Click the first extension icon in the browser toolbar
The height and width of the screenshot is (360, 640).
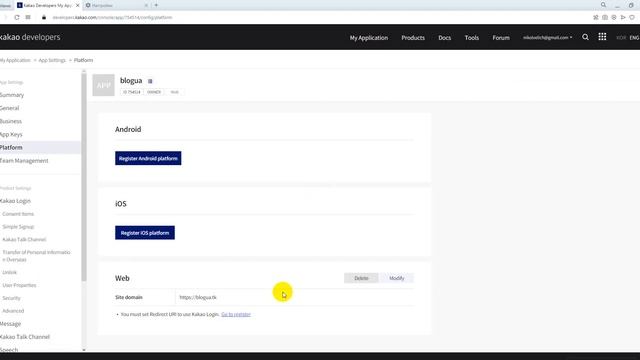click(x=596, y=17)
